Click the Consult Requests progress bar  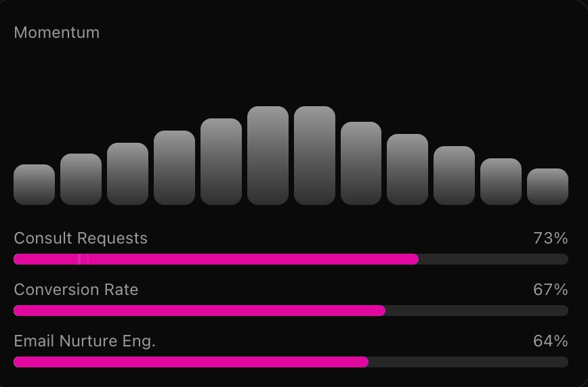(x=291, y=259)
